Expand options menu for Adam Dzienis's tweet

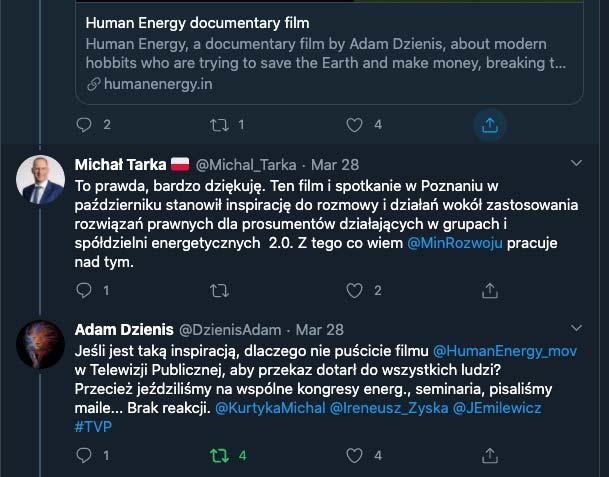click(576, 328)
